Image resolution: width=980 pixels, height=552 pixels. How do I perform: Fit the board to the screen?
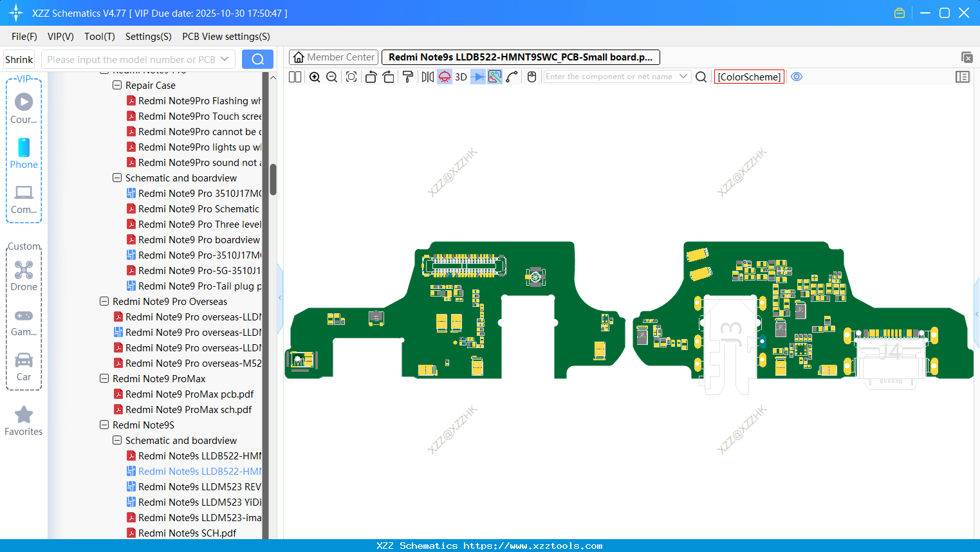(x=351, y=77)
